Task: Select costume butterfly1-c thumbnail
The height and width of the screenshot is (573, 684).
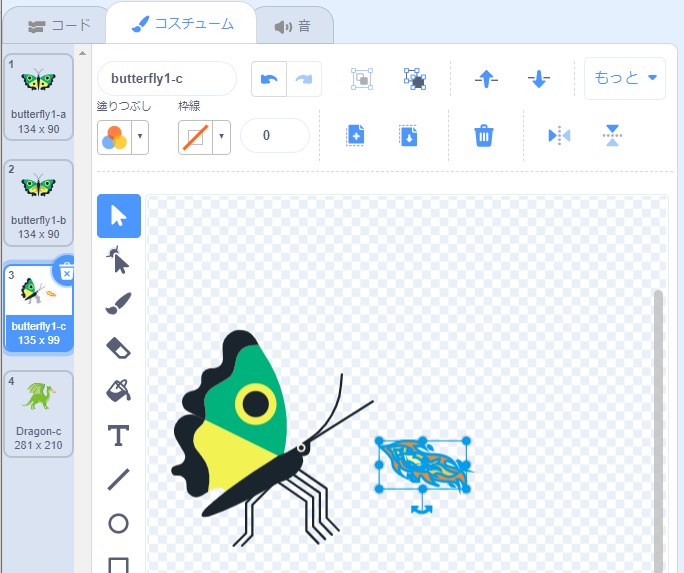Action: (x=38, y=307)
